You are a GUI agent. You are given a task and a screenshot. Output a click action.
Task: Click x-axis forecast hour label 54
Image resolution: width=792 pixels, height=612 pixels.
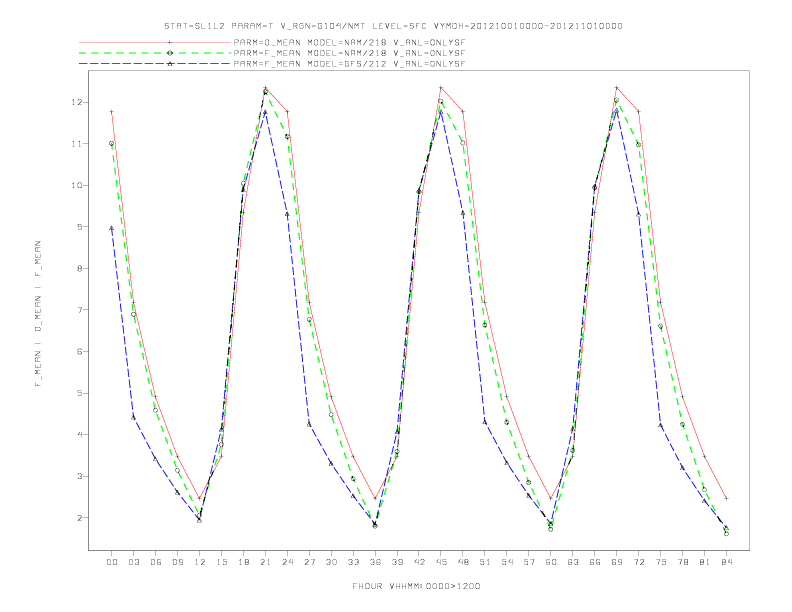coord(507,562)
